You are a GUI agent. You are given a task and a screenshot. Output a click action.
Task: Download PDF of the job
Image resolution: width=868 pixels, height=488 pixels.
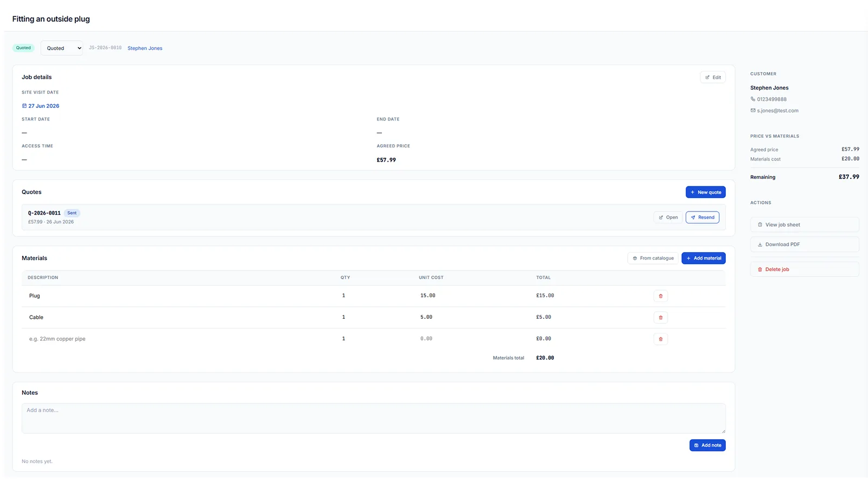pos(805,245)
